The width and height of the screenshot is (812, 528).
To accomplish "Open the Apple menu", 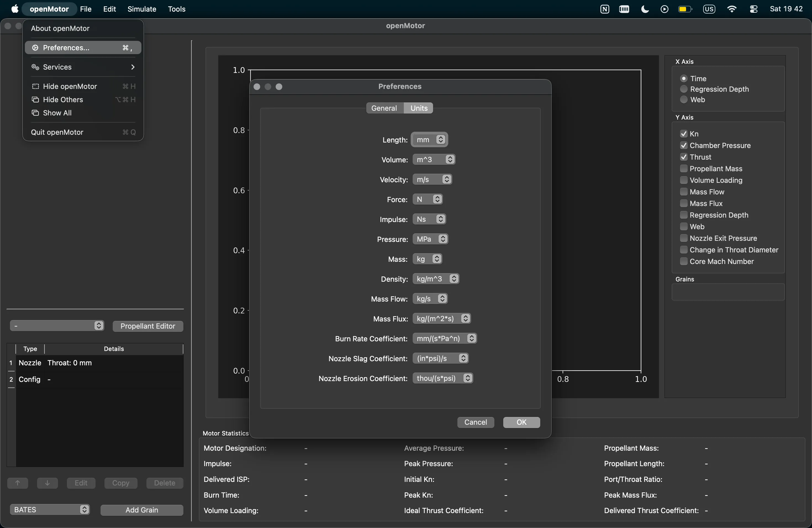I will (15, 9).
